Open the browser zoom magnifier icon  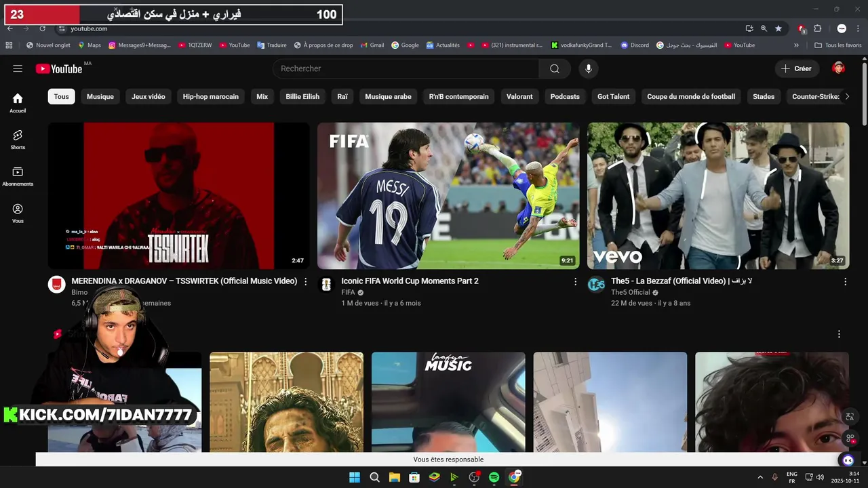pyautogui.click(x=764, y=28)
